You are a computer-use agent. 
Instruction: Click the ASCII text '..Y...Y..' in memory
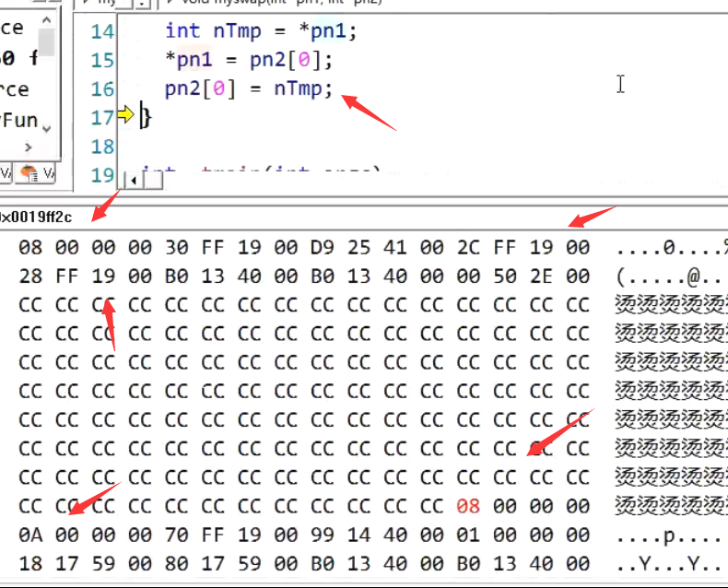click(x=669, y=564)
